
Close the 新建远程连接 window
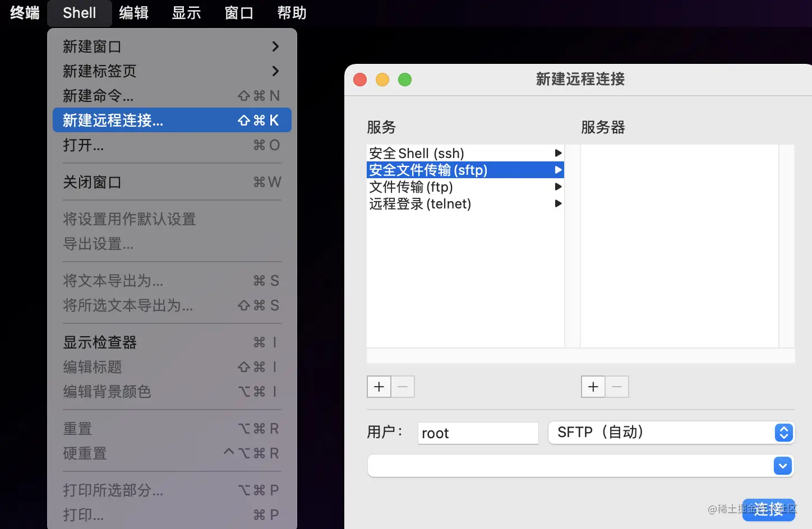pyautogui.click(x=360, y=80)
